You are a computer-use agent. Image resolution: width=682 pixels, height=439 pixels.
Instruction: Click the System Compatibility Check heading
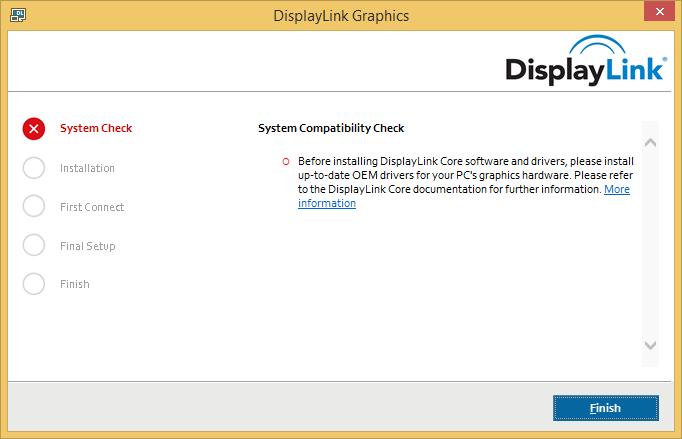click(x=331, y=128)
